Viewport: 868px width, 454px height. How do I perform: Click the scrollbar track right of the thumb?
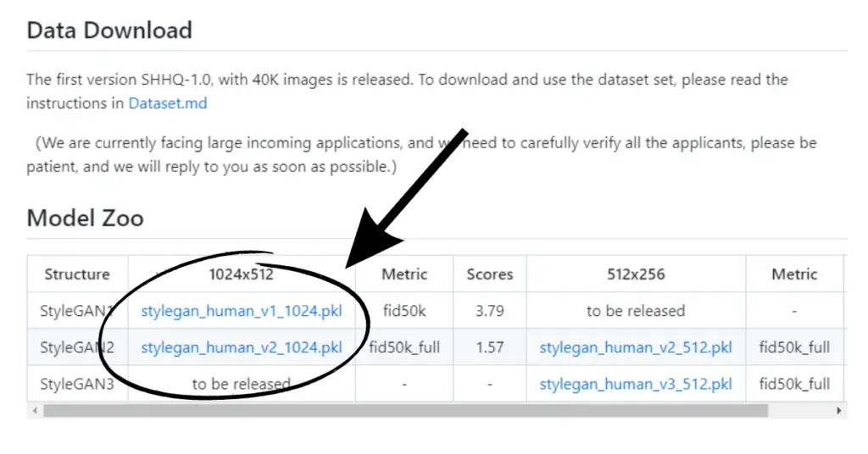click(800, 410)
